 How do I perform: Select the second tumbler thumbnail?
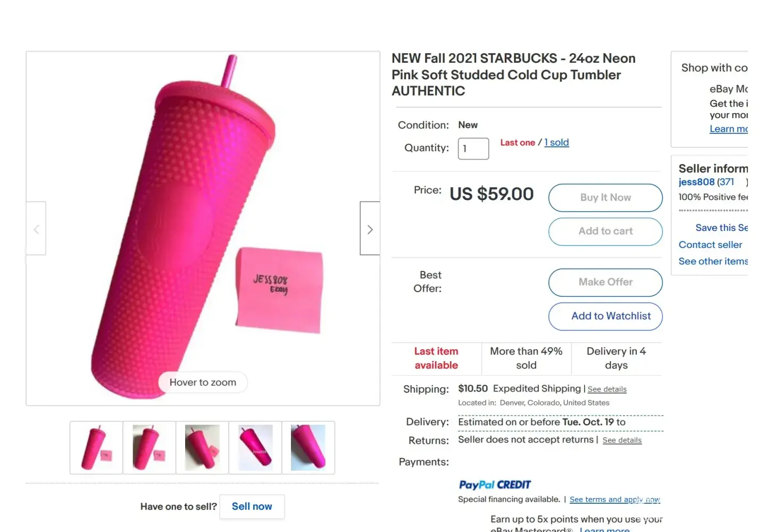(149, 447)
